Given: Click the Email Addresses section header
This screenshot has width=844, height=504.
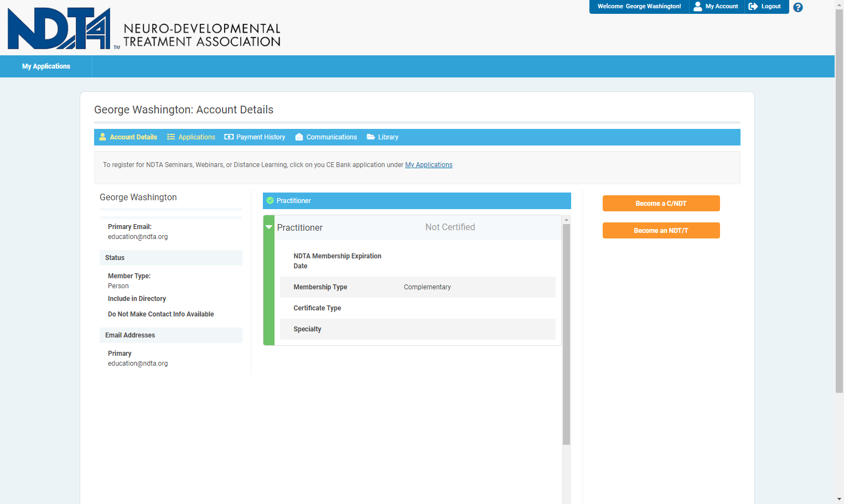Looking at the screenshot, I should [171, 335].
